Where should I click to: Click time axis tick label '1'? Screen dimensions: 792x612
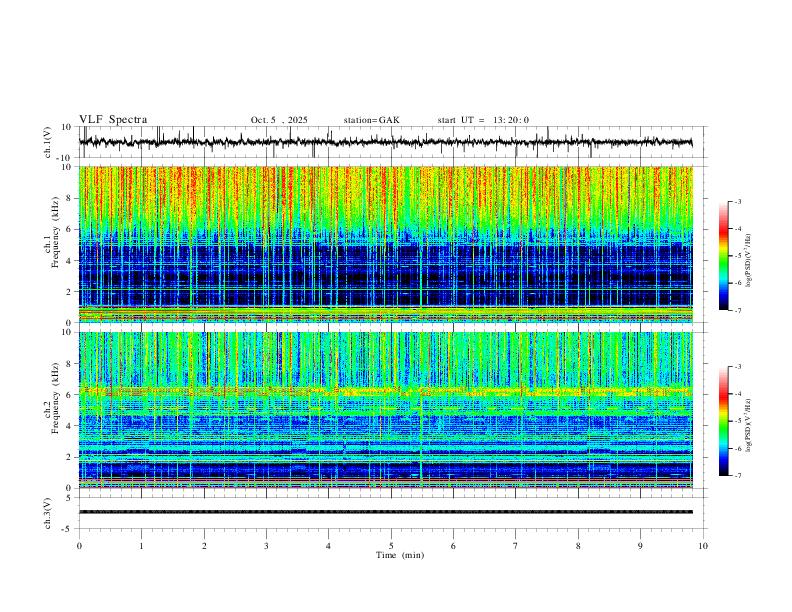141,546
